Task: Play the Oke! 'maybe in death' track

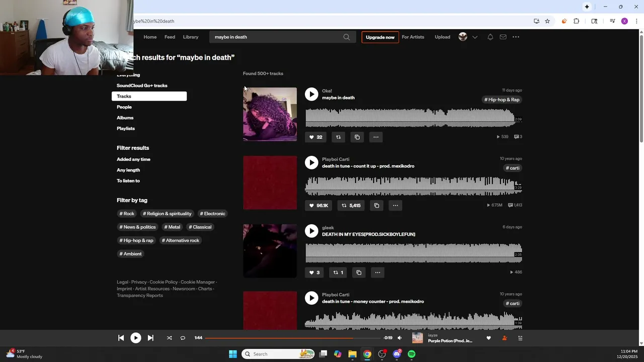Action: 311,94
